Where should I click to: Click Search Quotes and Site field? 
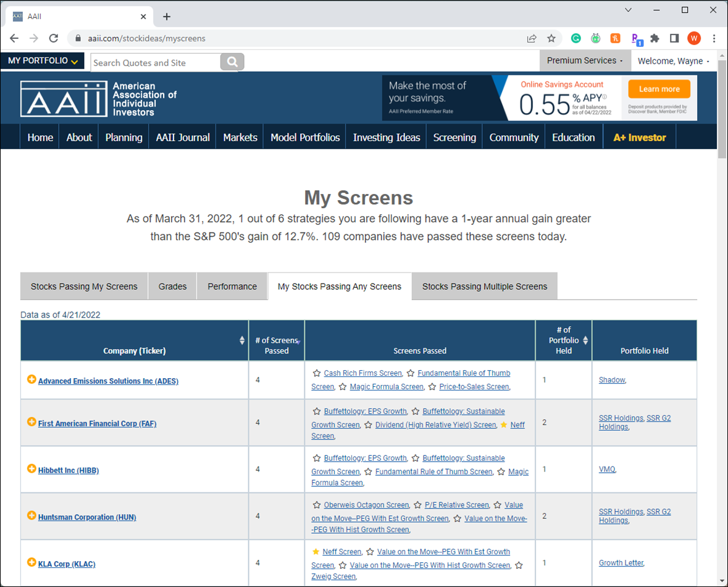[156, 62]
